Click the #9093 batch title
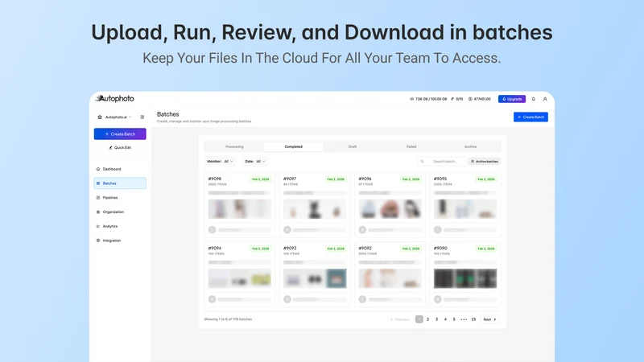Viewport: 644px width, 362px height. click(x=290, y=248)
